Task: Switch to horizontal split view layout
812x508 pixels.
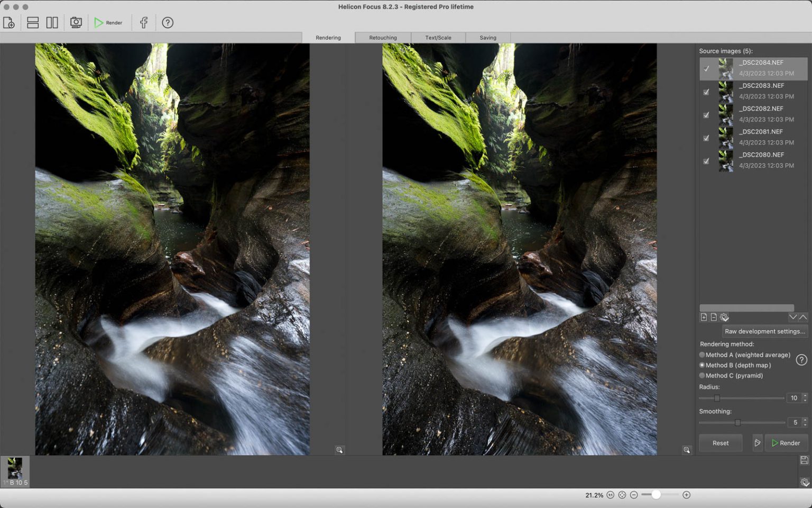Action: [32, 22]
